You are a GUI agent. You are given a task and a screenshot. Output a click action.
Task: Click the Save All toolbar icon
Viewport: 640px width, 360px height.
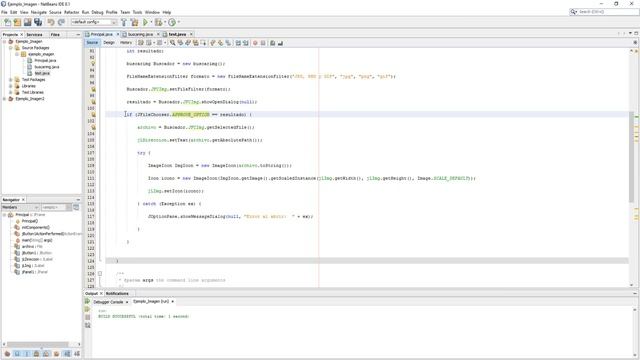coord(38,22)
